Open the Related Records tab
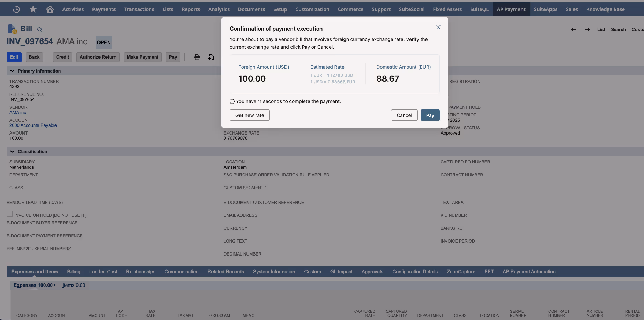Viewport: 644px width, 320px height. 225,272
